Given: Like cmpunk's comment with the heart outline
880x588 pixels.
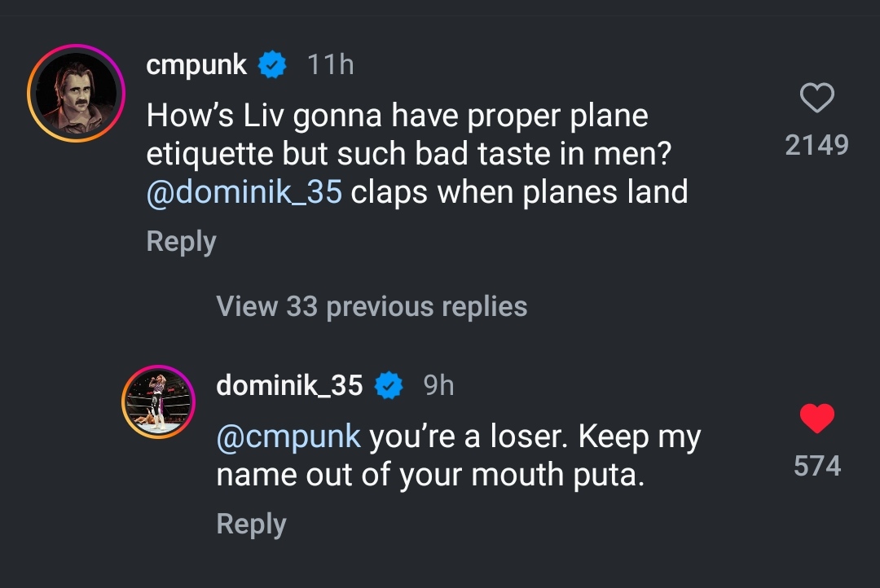Looking at the screenshot, I should pyautogui.click(x=817, y=99).
